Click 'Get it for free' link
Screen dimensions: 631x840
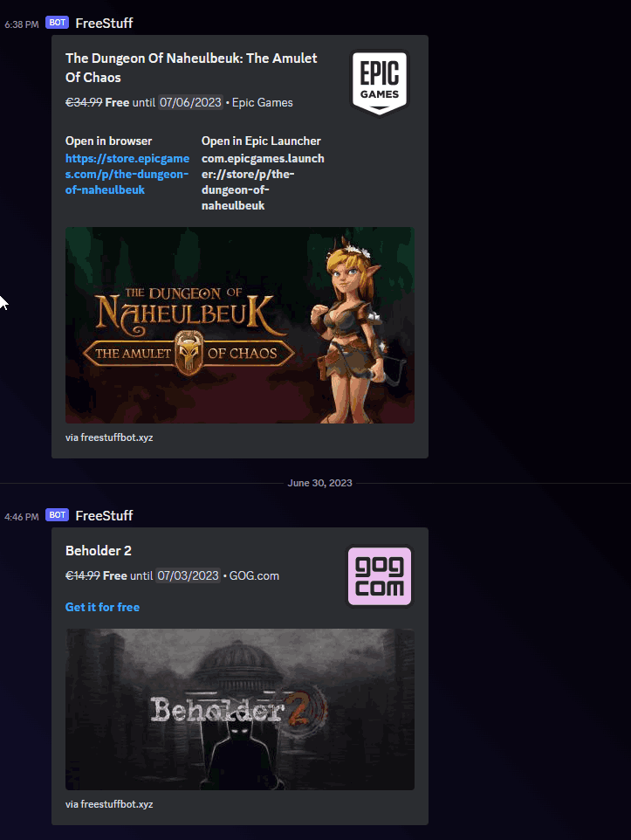tap(102, 607)
